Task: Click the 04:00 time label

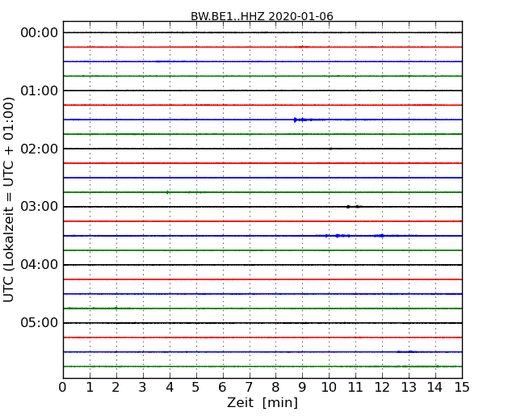Action: [40, 264]
